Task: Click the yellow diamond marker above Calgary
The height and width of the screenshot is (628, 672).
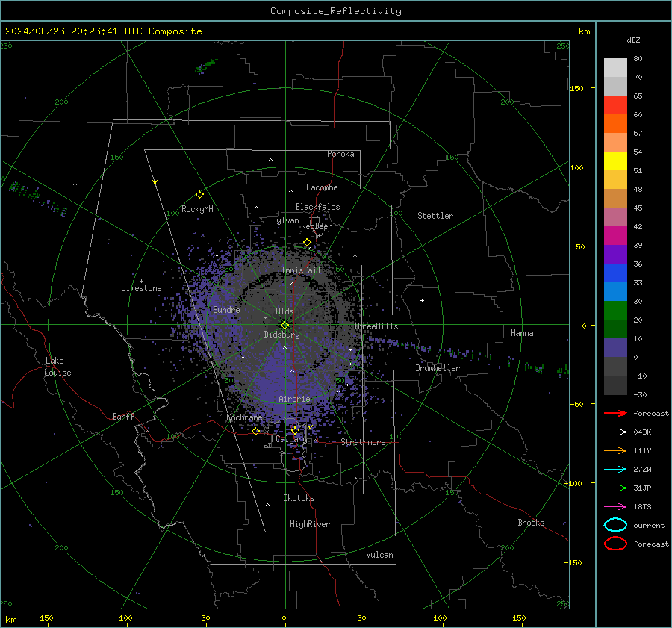Action: [x=295, y=430]
